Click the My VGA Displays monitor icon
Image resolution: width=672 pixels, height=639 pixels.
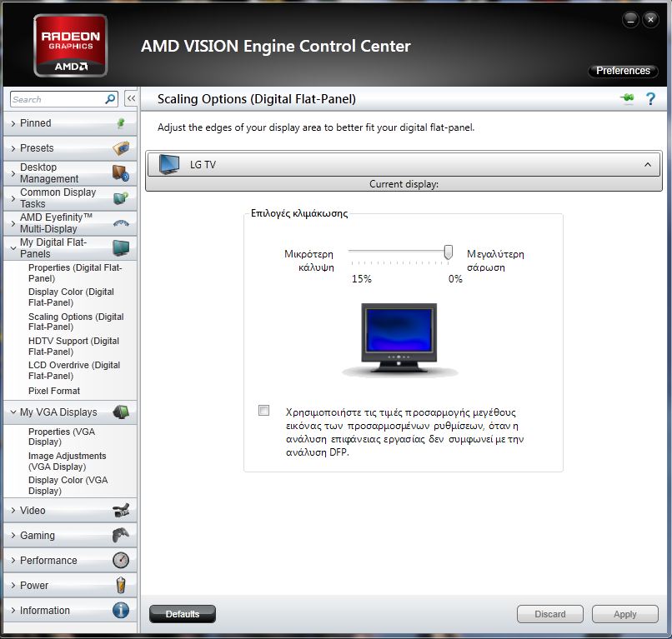pos(121,412)
